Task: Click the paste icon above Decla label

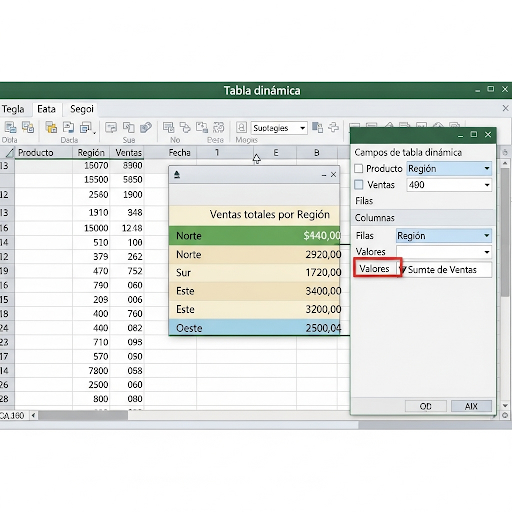Action: click(51, 127)
